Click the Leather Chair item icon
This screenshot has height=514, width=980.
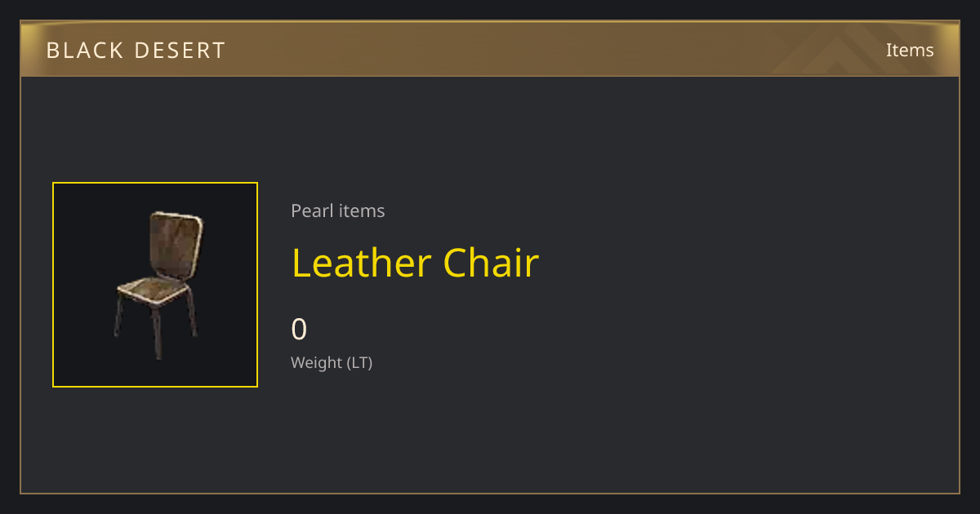click(155, 285)
